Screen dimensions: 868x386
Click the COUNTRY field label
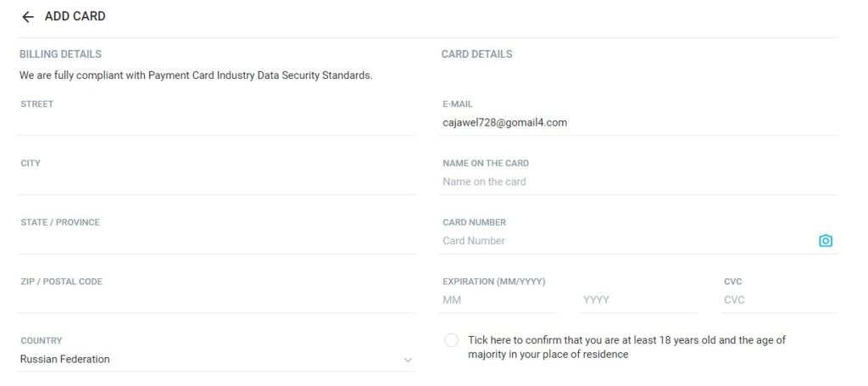[42, 340]
